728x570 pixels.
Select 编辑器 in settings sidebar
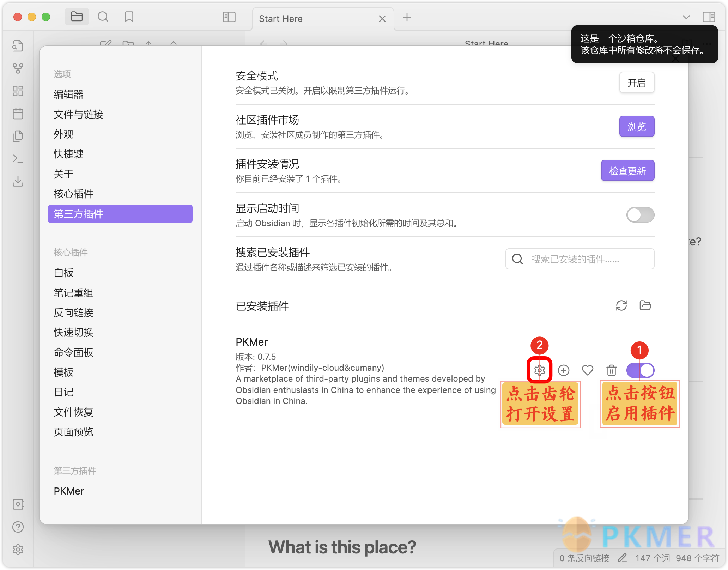click(120, 94)
